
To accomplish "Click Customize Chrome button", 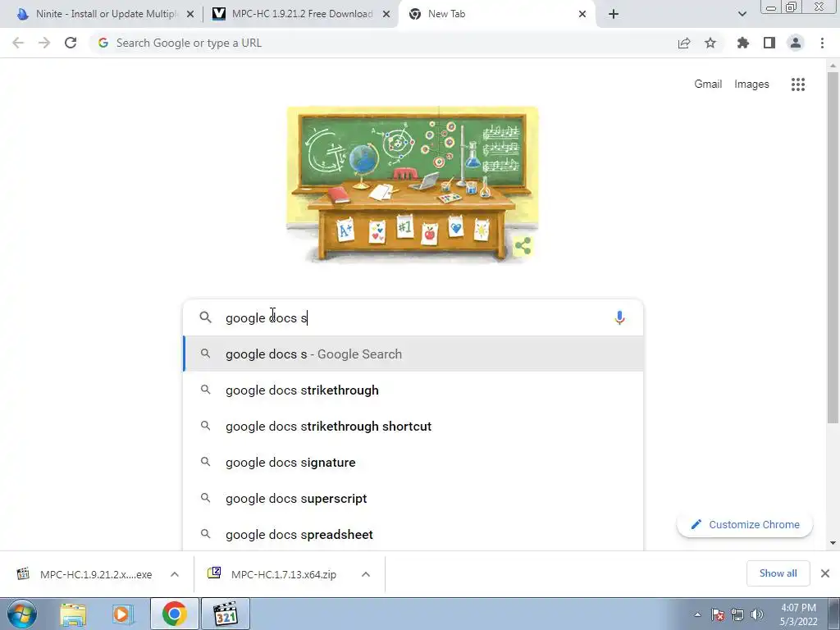I will click(745, 524).
